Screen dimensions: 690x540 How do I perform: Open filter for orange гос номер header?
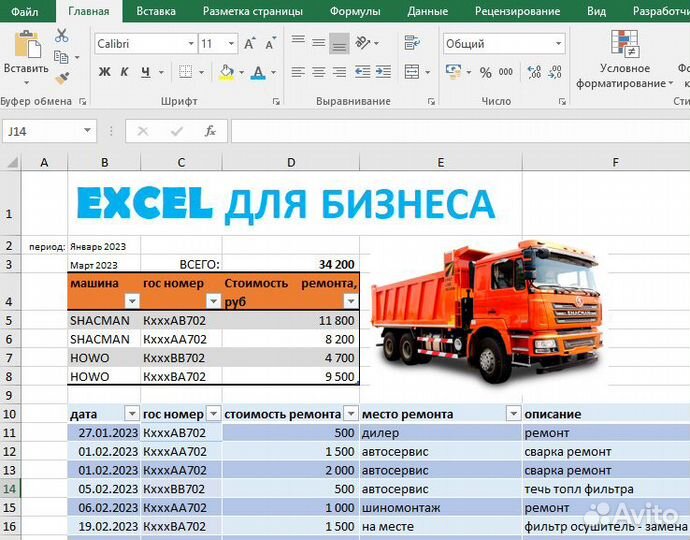click(x=213, y=301)
